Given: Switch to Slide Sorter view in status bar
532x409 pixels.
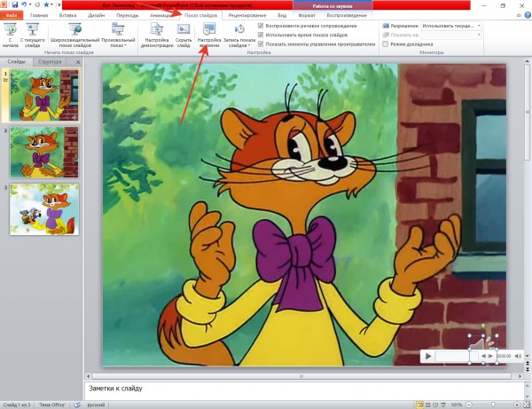Looking at the screenshot, I should [428, 405].
